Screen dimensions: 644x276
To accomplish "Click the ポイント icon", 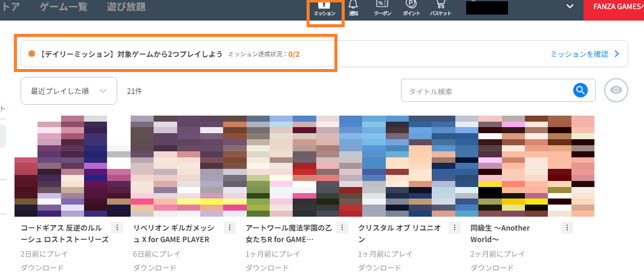I will 411,8.
